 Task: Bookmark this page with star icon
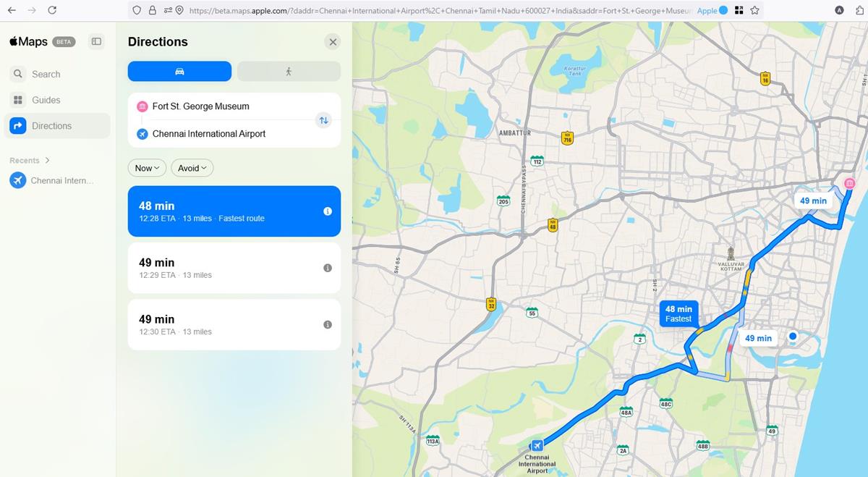(754, 10)
